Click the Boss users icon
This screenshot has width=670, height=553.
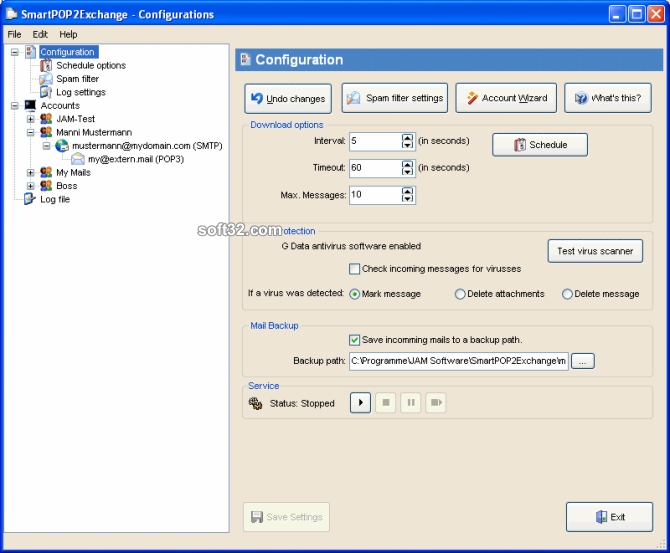tap(46, 185)
